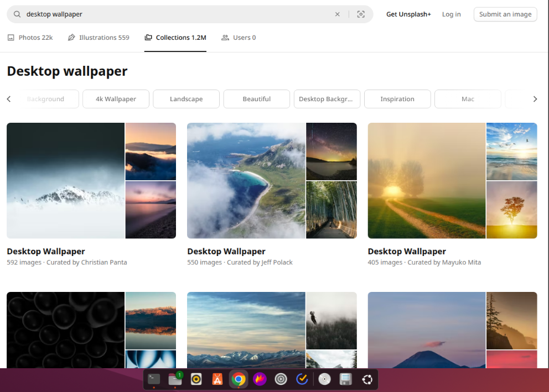Open lone tree at sunset thumbnail
The height and width of the screenshot is (392, 549).
pos(511,210)
